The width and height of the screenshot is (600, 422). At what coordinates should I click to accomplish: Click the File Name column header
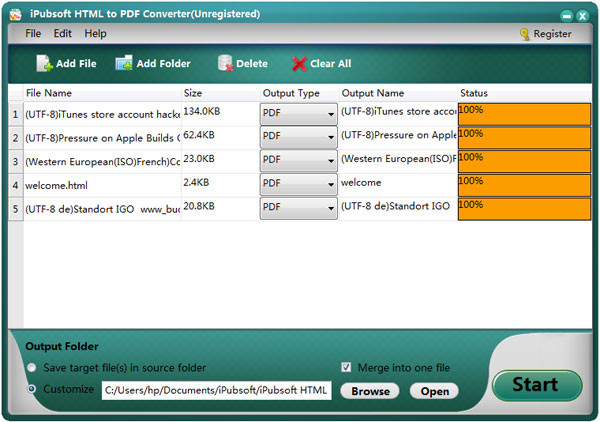pyautogui.click(x=102, y=93)
